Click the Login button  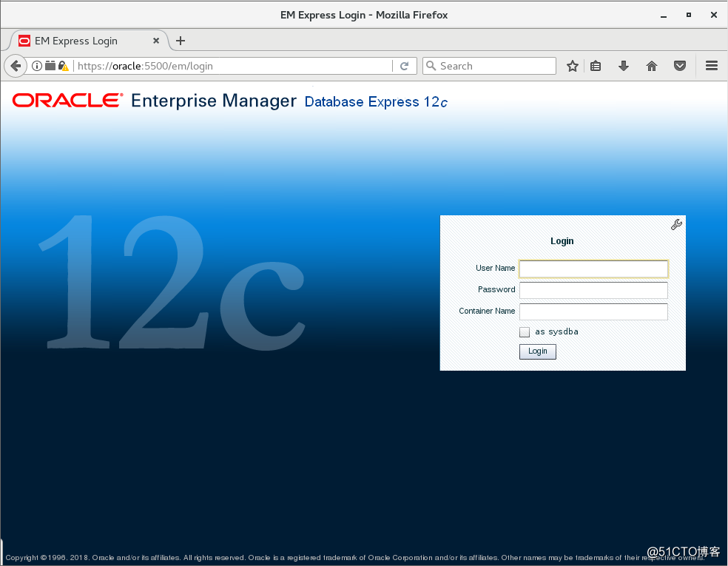[538, 351]
